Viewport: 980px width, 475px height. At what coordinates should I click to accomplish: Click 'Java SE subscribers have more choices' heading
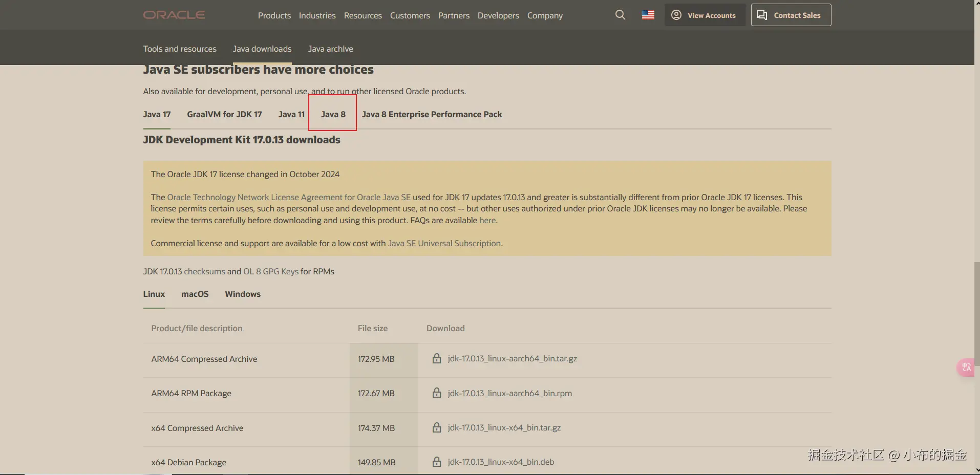click(x=259, y=70)
